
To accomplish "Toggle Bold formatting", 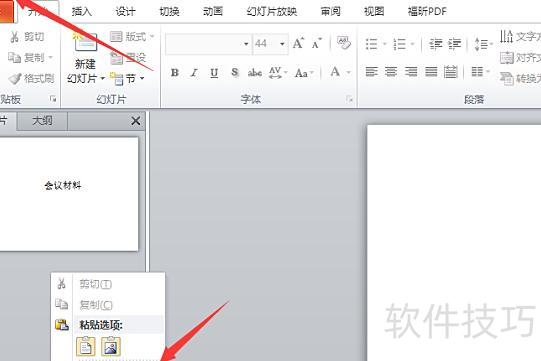I will [175, 72].
